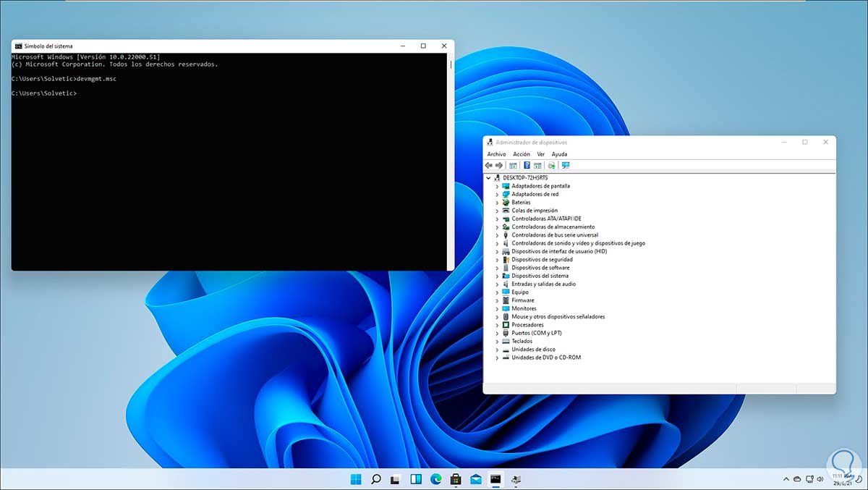Open Microsoft Edge from the taskbar
Screen dimensions: 868x490
tap(436, 479)
